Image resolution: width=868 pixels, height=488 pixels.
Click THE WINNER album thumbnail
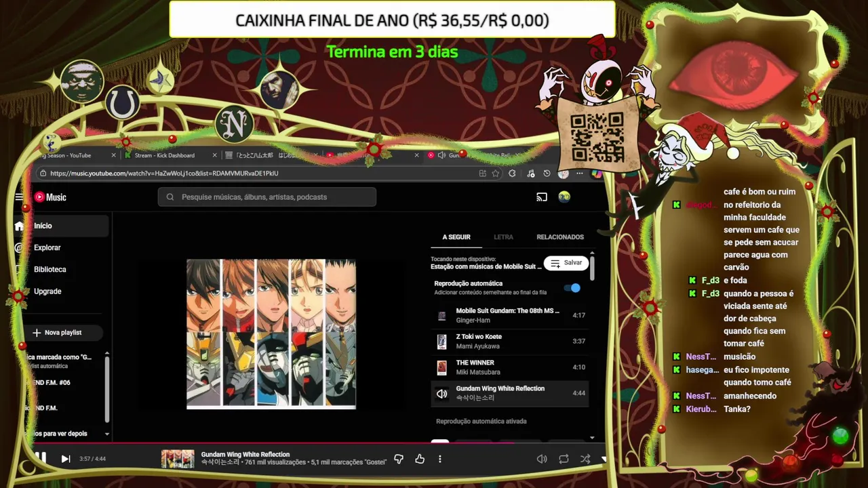[x=442, y=368]
